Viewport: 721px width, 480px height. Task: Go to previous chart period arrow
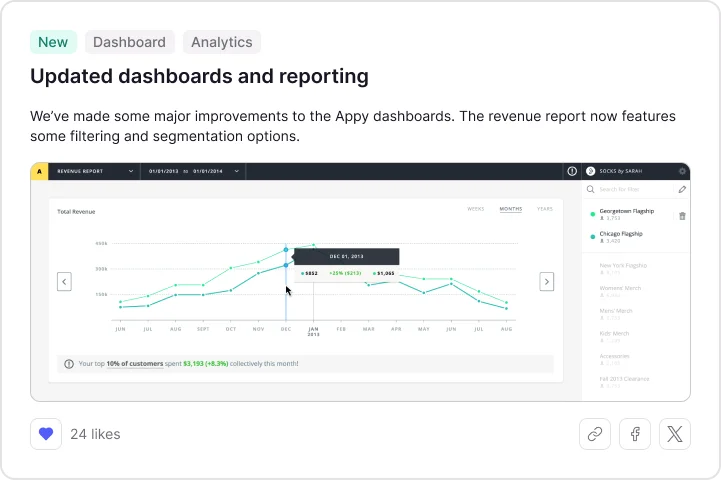[64, 282]
